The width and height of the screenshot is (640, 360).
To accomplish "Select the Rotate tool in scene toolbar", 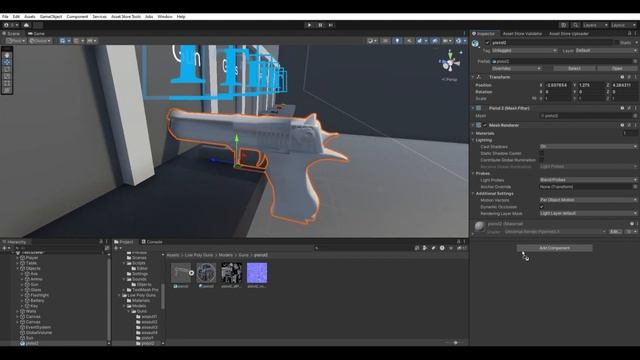I will [x=7, y=69].
